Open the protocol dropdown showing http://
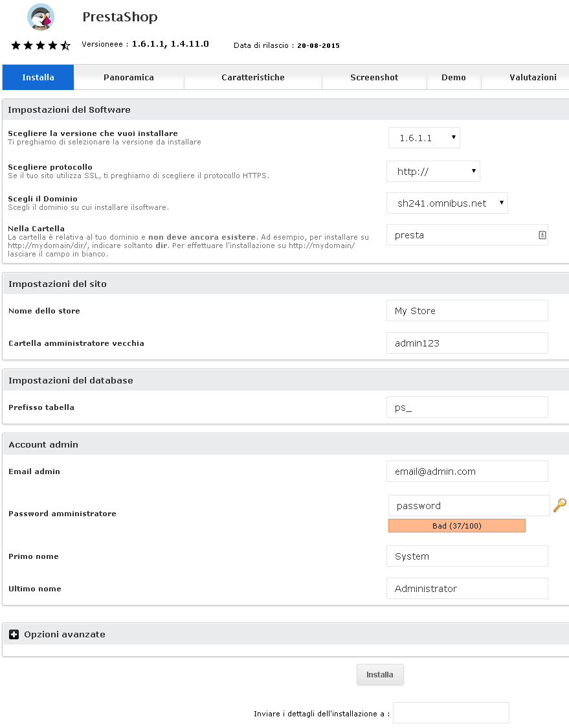The width and height of the screenshot is (569, 728). [x=433, y=172]
